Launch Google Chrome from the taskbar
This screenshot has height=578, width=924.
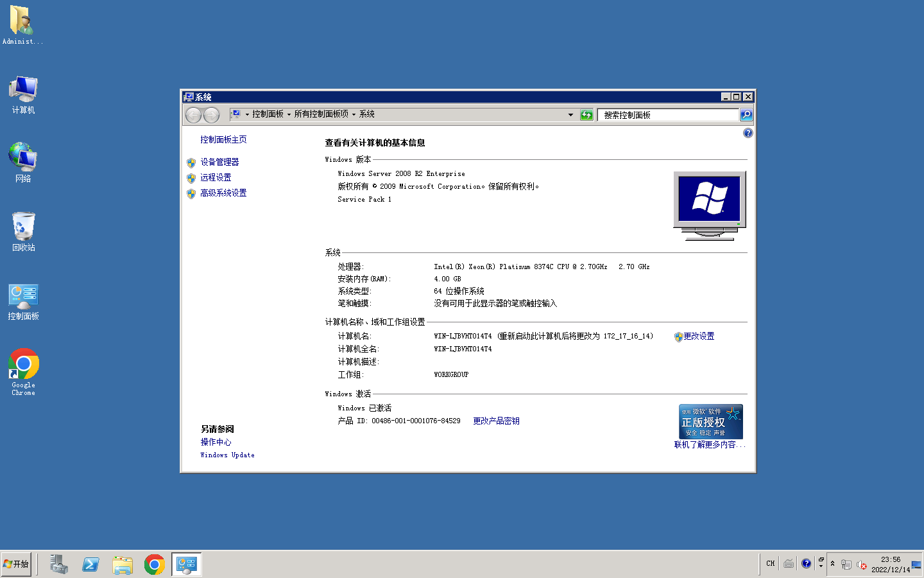click(x=154, y=564)
